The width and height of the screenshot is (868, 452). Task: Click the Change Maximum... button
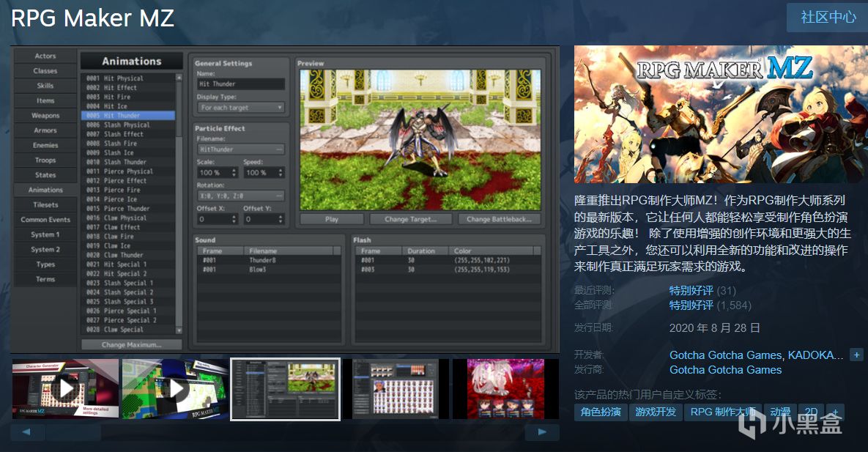[132, 344]
